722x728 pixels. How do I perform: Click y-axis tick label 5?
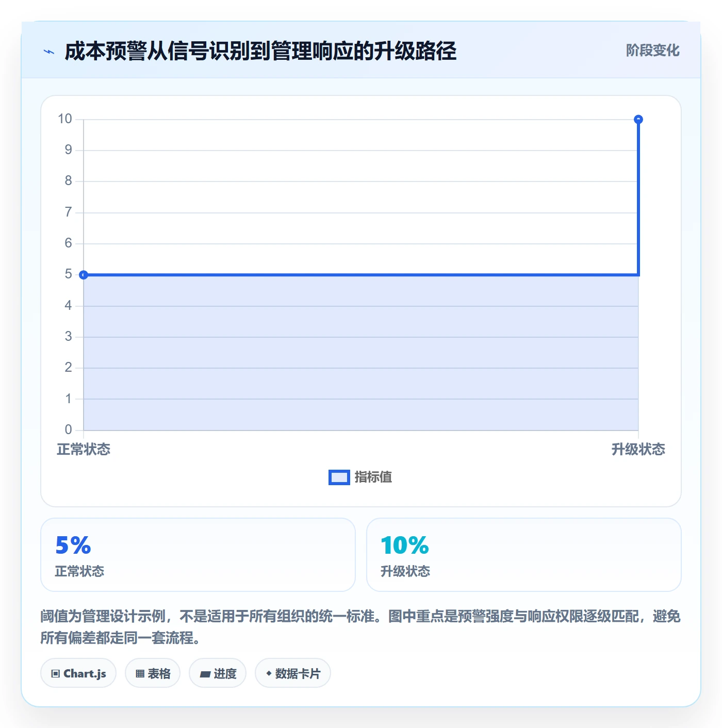click(x=68, y=274)
